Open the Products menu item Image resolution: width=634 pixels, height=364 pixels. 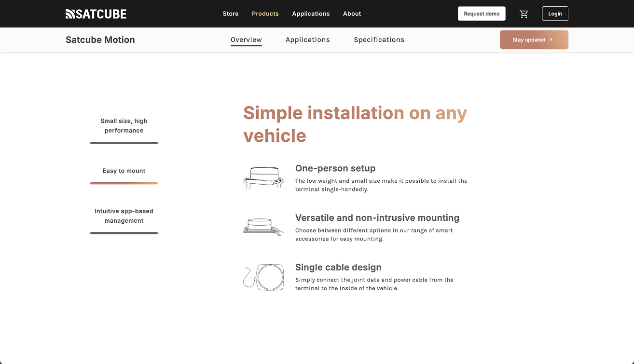click(x=265, y=13)
